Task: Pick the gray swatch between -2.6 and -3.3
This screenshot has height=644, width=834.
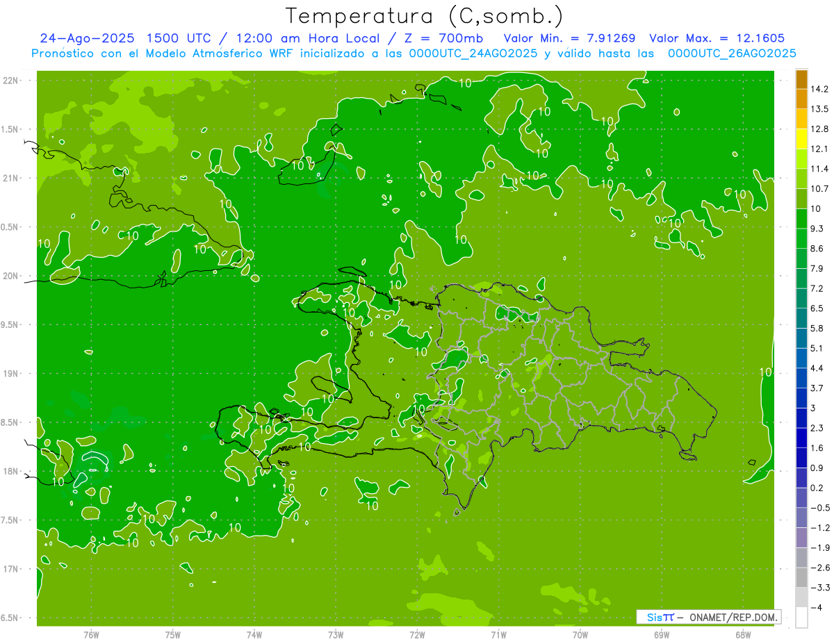Action: click(801, 577)
